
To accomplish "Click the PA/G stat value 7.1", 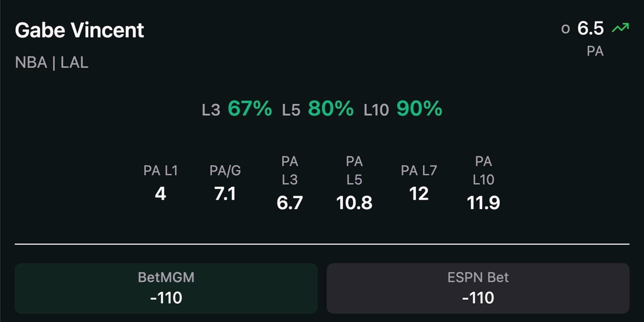I will pyautogui.click(x=225, y=194).
